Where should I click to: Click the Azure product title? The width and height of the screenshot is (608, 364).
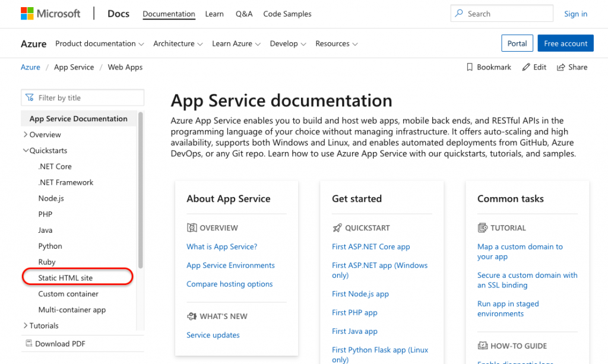pyautogui.click(x=34, y=44)
